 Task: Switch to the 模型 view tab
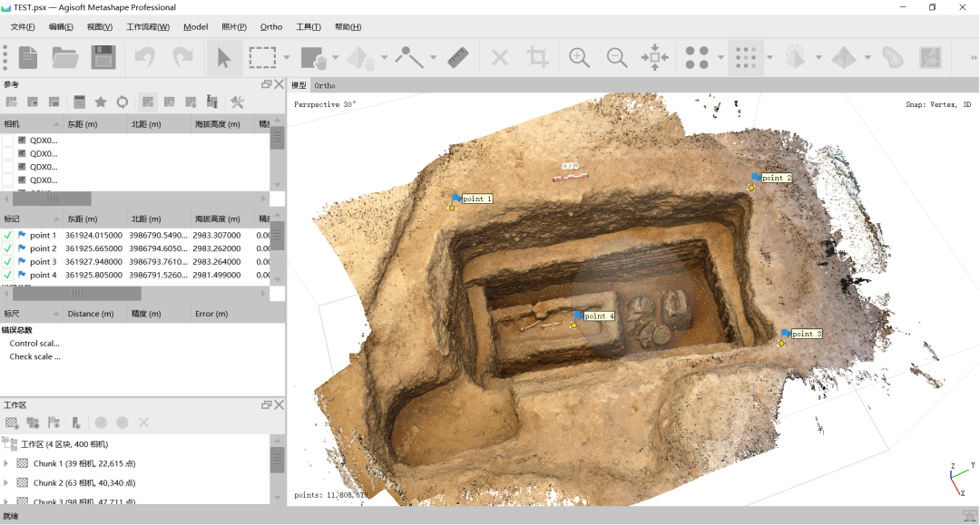point(299,85)
